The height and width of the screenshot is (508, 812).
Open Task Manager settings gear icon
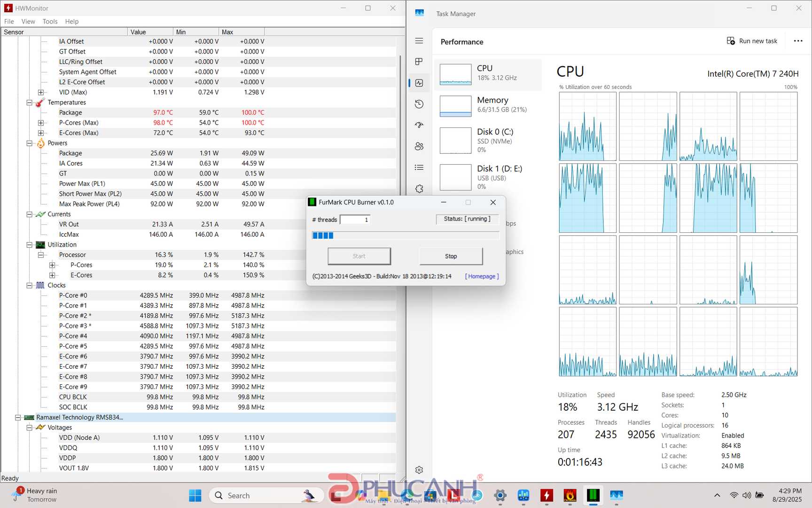(x=419, y=469)
